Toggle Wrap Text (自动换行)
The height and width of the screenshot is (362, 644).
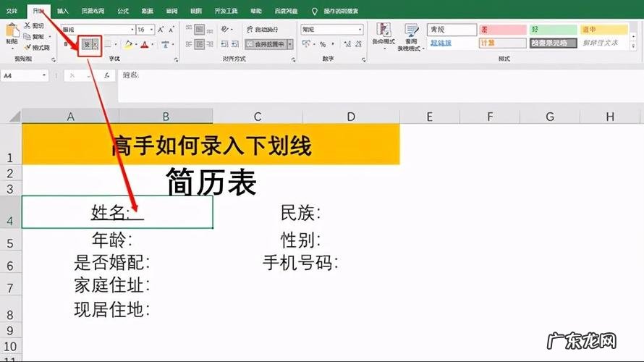(262, 30)
